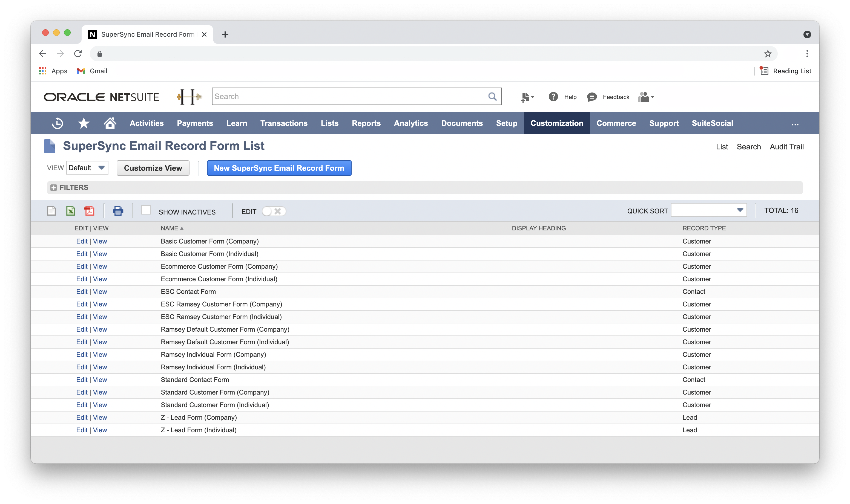850x504 pixels.
Task: Toggle the inline Edit switch
Action: coord(274,211)
